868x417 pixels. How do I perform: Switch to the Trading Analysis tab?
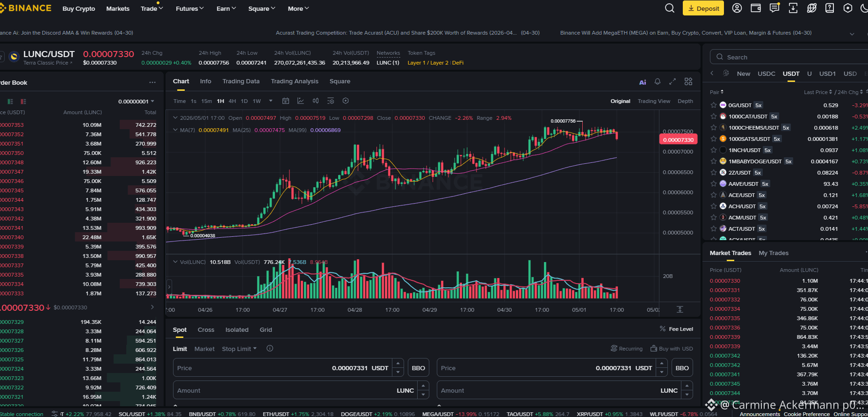295,81
